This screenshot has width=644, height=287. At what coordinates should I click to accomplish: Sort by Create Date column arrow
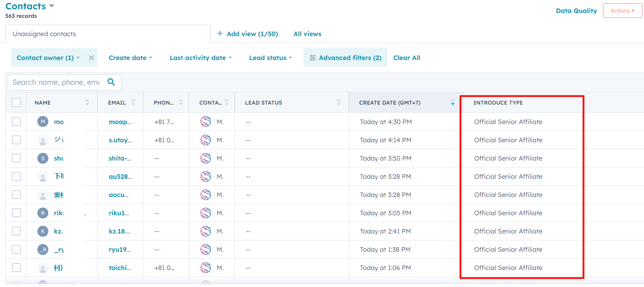pyautogui.click(x=452, y=103)
